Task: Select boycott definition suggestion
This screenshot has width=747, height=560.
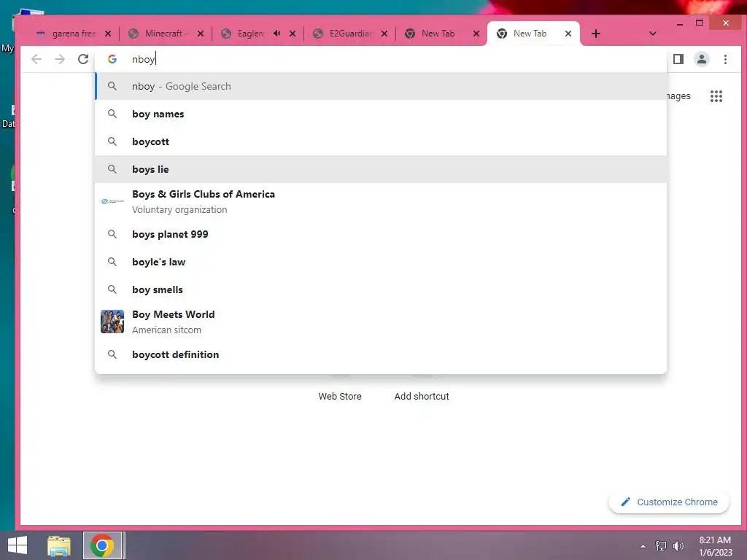Action: [x=381, y=354]
